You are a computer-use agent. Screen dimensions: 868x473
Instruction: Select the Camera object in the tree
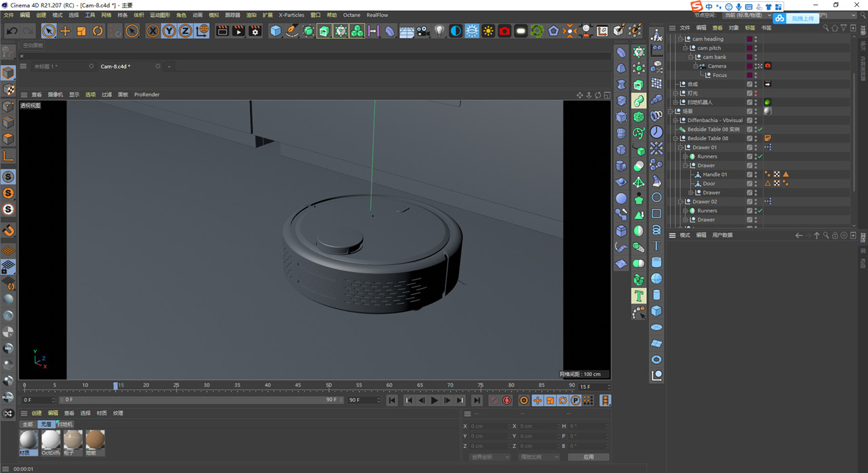pyautogui.click(x=717, y=66)
